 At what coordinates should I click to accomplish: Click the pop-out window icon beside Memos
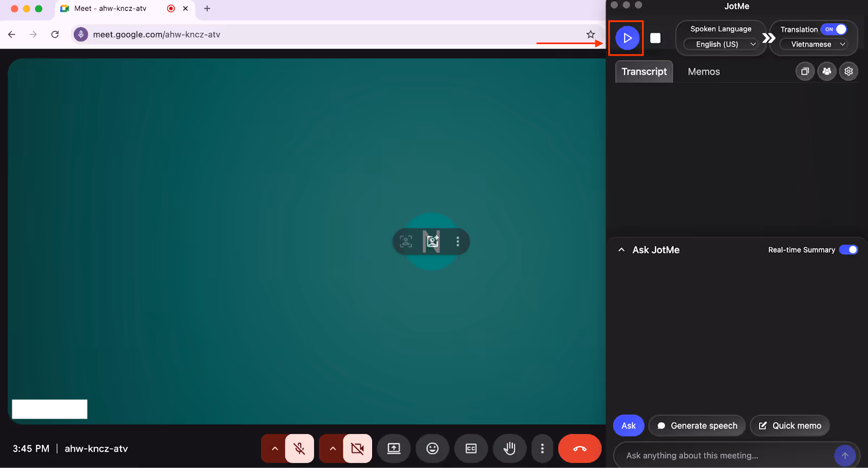click(805, 71)
